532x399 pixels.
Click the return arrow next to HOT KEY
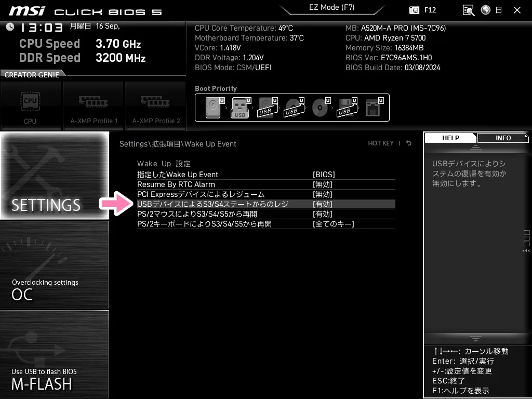pyautogui.click(x=408, y=143)
